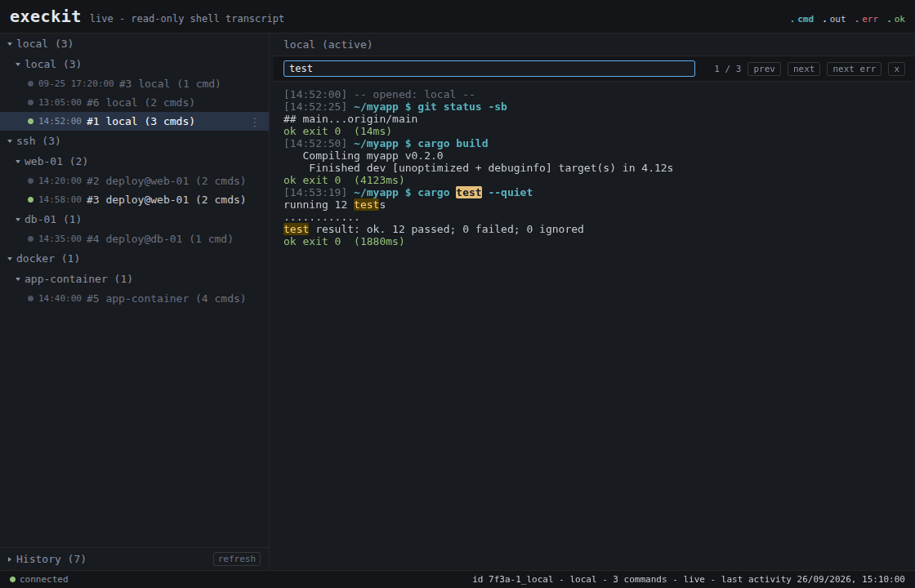Refresh the history list
The width and height of the screenshot is (915, 588).
[236, 559]
